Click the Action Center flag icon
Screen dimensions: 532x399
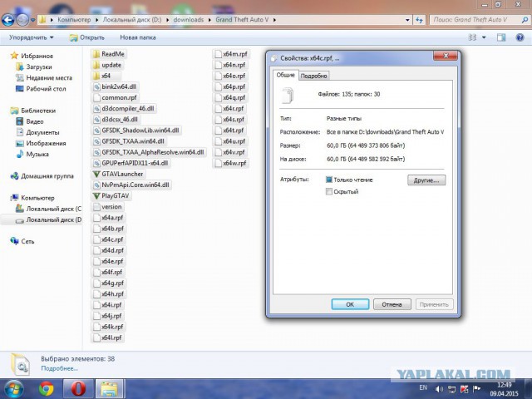[x=476, y=389]
